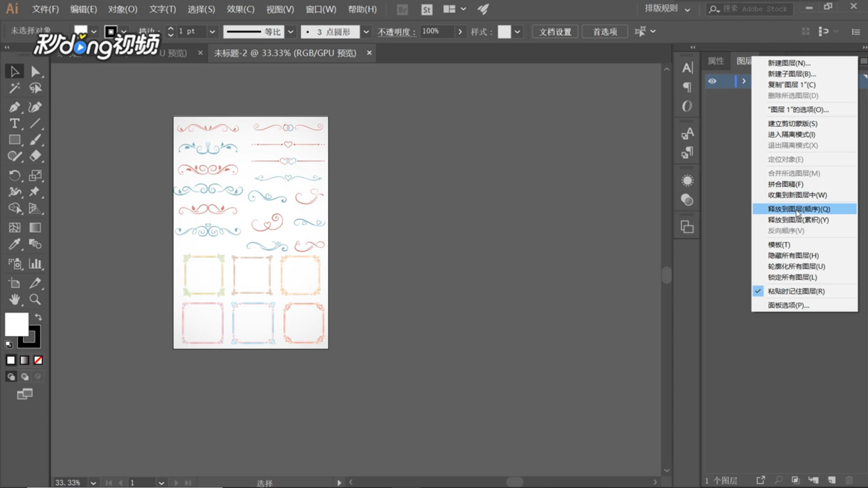Click the 首选项 button

pyautogui.click(x=604, y=32)
